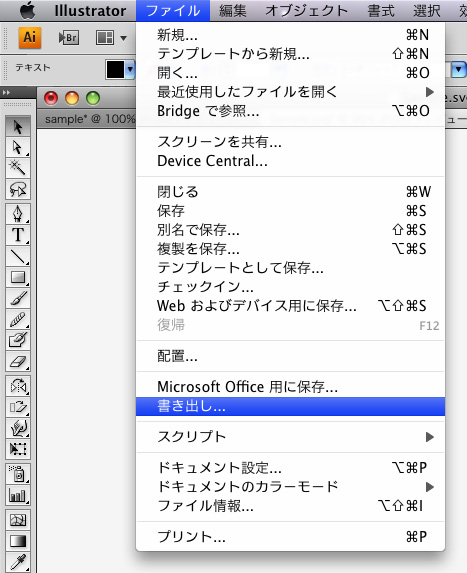The height and width of the screenshot is (573, 467).
Task: Choose チェックイン...
Action: (291, 287)
